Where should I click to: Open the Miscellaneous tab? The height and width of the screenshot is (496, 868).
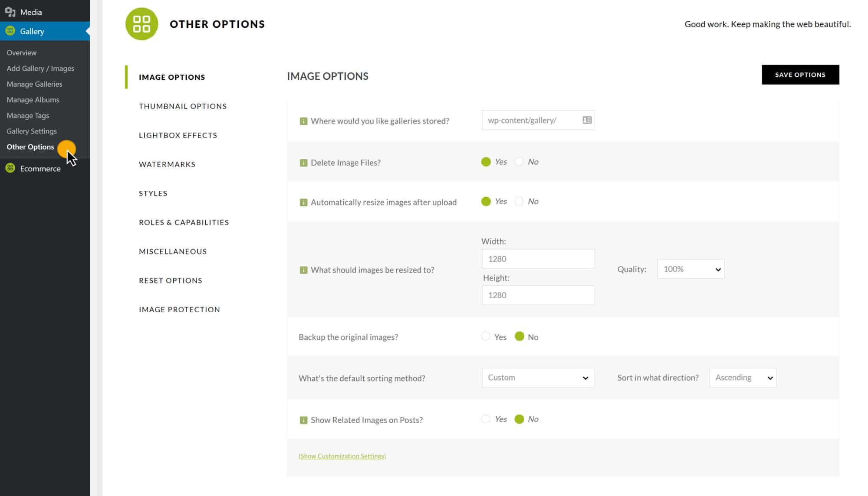pos(173,251)
